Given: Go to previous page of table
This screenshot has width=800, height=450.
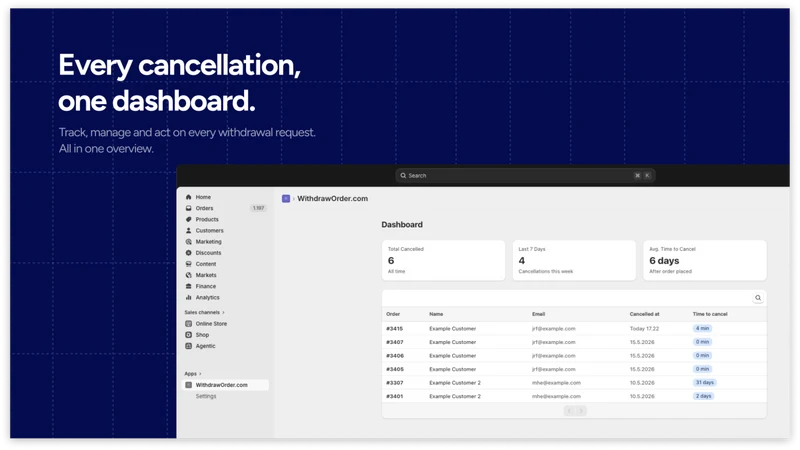Looking at the screenshot, I should point(569,411).
